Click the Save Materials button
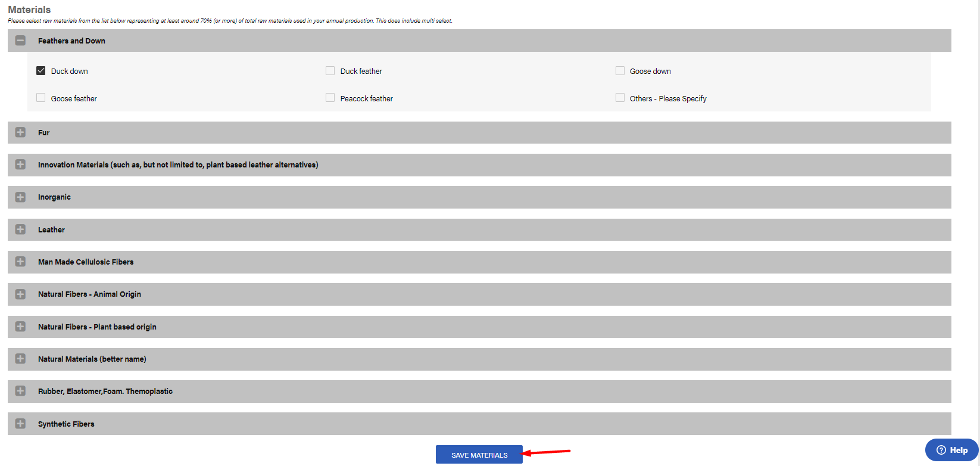This screenshot has width=980, height=466. 479,455
